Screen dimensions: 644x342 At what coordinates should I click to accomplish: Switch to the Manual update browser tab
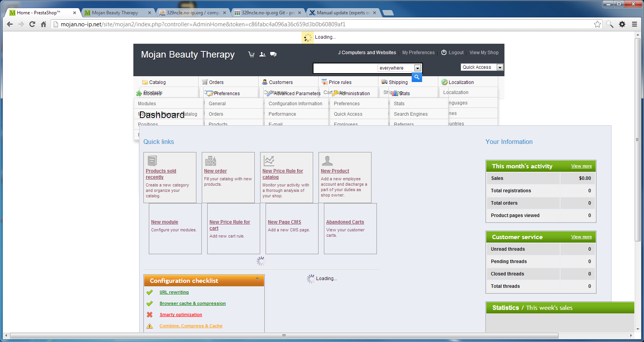pyautogui.click(x=343, y=13)
